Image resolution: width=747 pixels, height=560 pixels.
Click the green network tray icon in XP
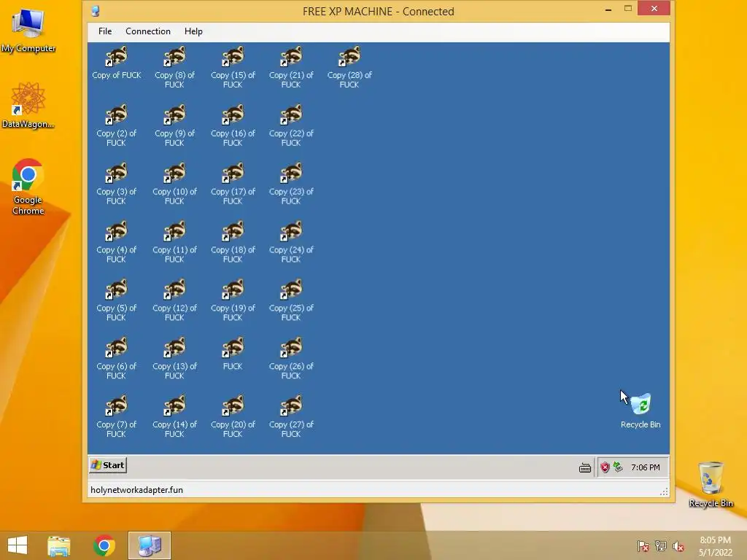[618, 467]
